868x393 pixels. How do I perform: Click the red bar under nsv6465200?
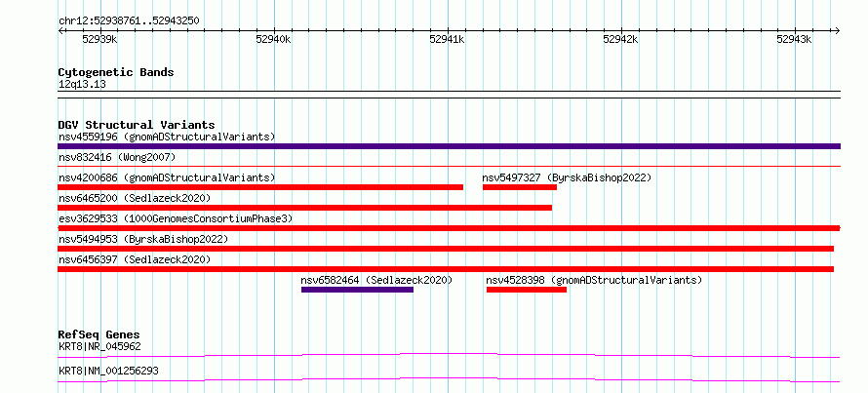pyautogui.click(x=304, y=208)
